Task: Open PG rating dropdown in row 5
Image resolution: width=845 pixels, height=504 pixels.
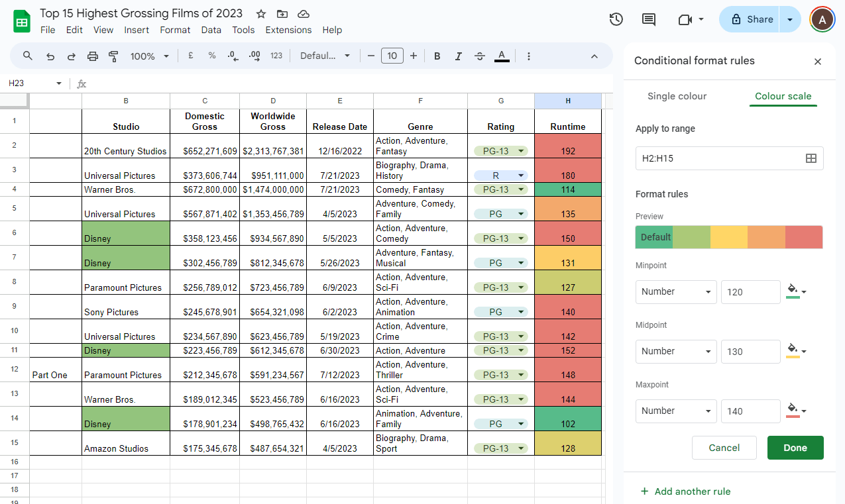Action: [501, 214]
